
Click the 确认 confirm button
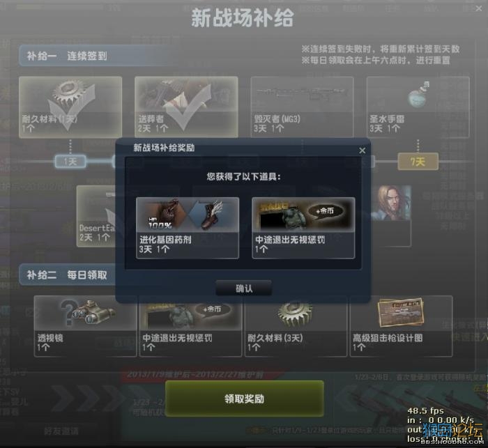click(244, 288)
